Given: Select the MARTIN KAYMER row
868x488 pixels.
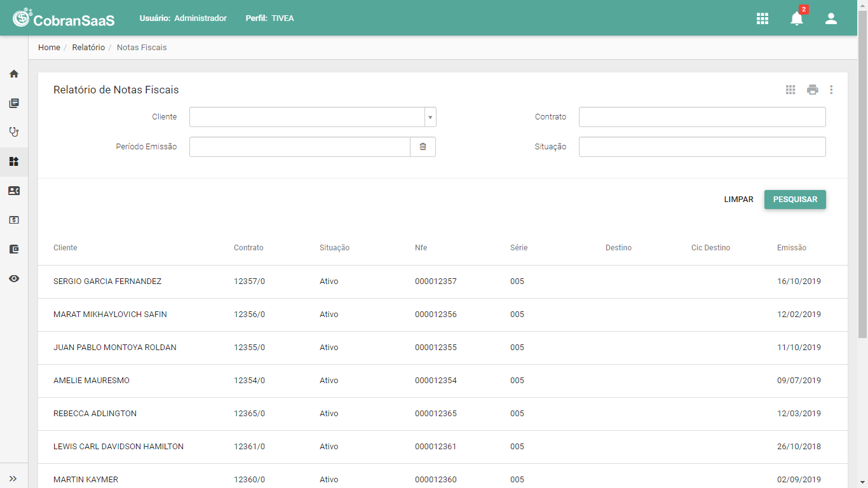Looking at the screenshot, I should (443, 476).
